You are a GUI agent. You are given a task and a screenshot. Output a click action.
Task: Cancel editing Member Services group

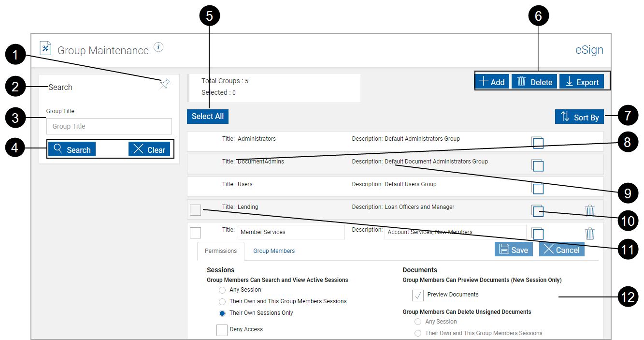tap(562, 250)
